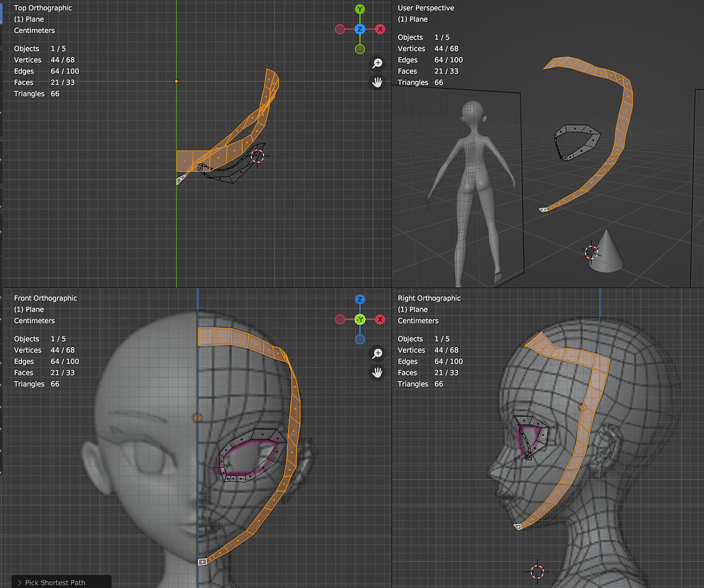Click the pan hand icon in Front Orthographic viewport
Viewport: 704px width, 588px height.
[377, 372]
